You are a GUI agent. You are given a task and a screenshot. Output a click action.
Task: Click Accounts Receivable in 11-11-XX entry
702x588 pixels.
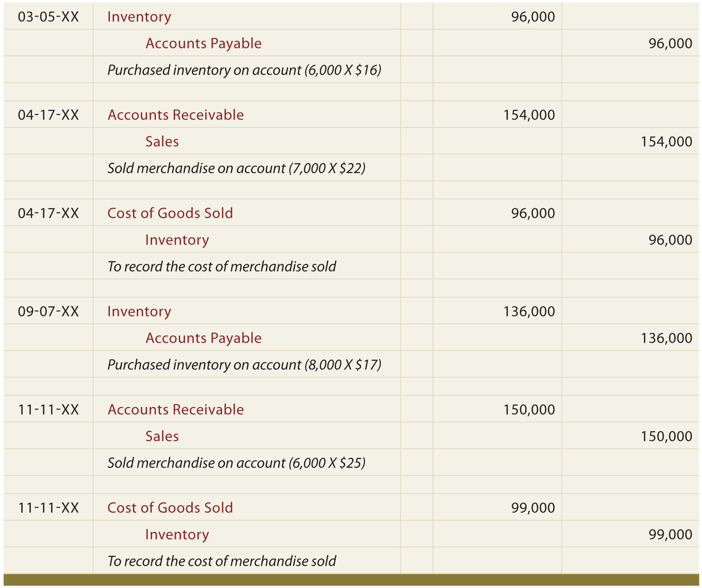pyautogui.click(x=176, y=410)
